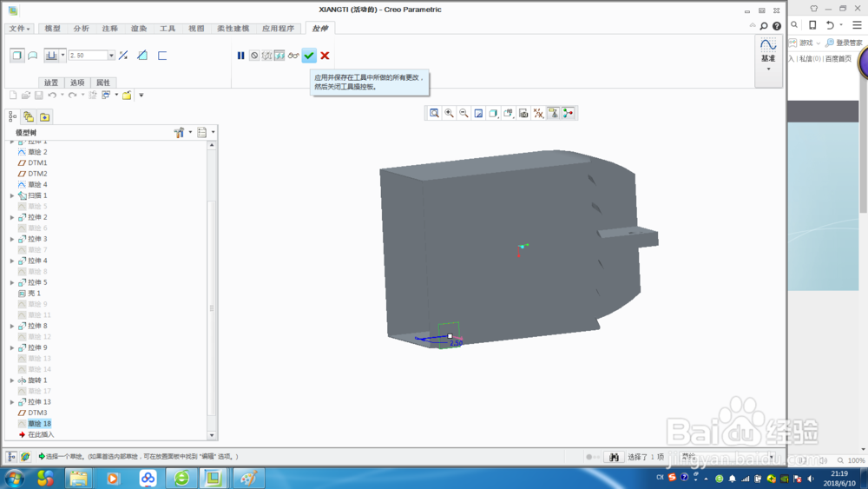Click the zoom in icon

tap(449, 113)
